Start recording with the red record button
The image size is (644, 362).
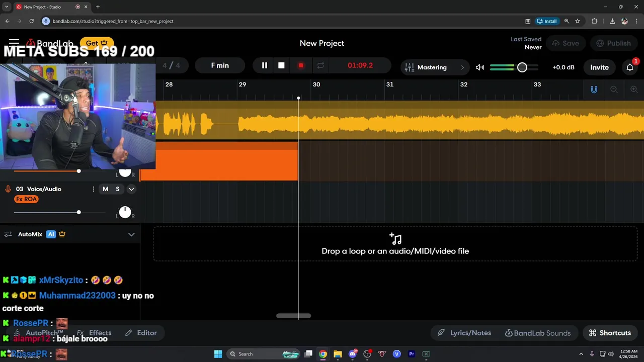click(x=301, y=65)
